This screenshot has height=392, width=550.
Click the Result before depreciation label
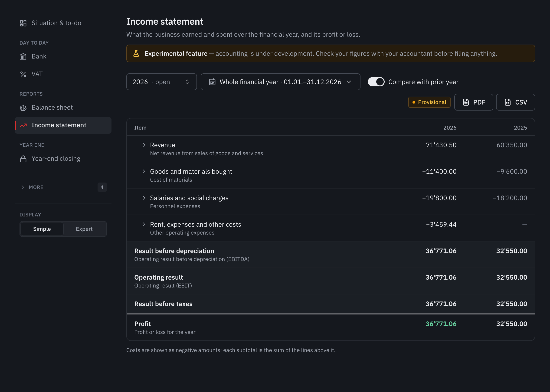(174, 251)
